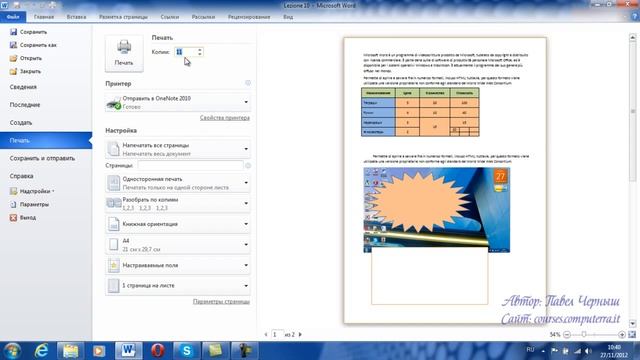Click Word icon on taskbar
640x360 pixels.
point(128,351)
